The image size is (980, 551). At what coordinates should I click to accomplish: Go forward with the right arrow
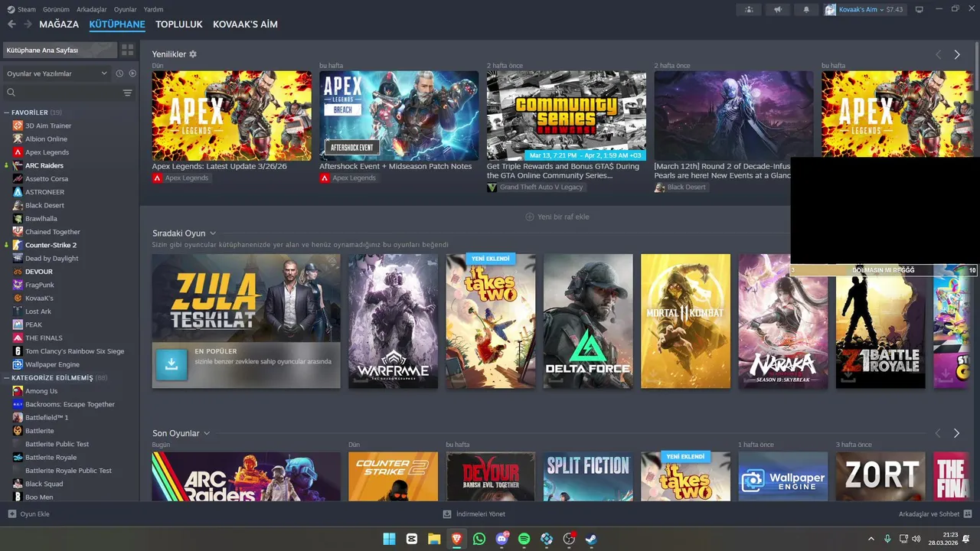pos(28,24)
